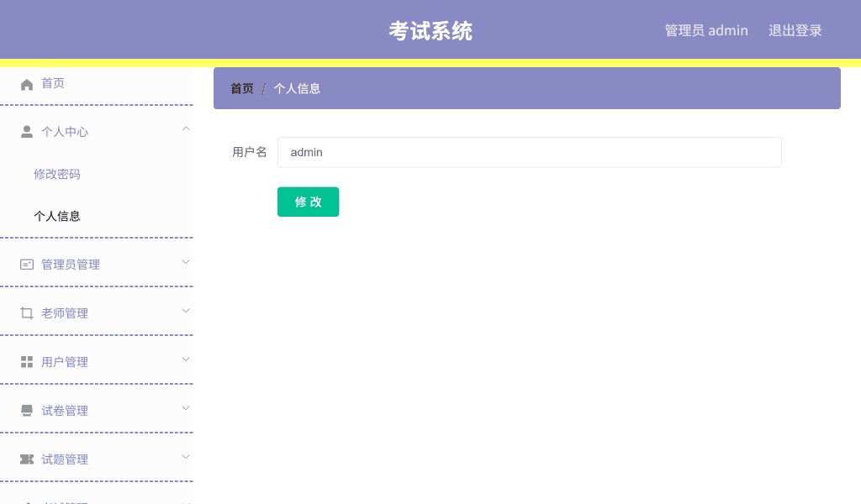
Task: Open 首页 from the sidebar
Action: (x=52, y=83)
